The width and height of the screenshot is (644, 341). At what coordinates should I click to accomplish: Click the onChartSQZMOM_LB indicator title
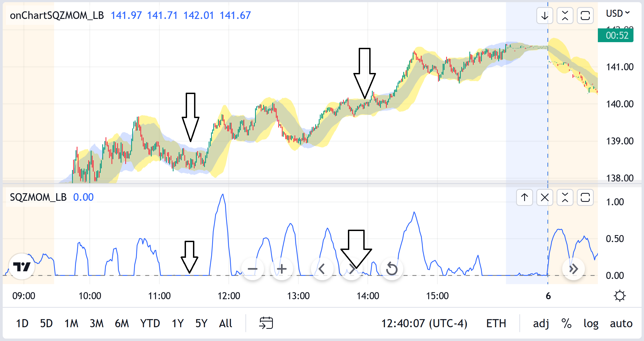point(57,15)
